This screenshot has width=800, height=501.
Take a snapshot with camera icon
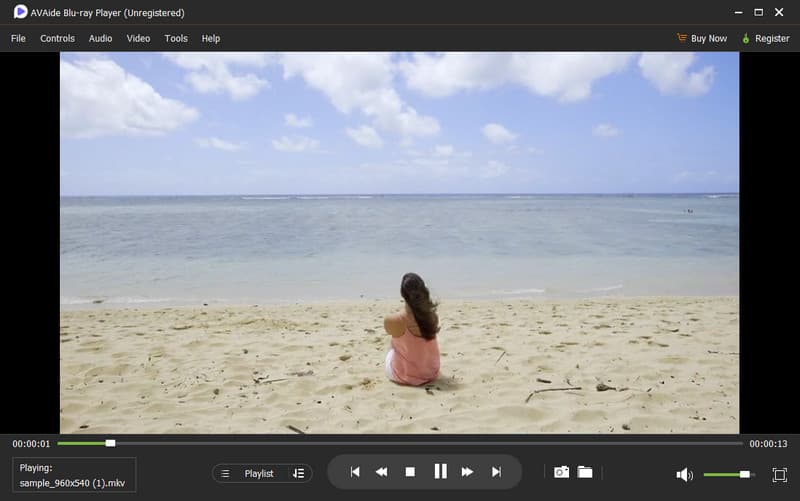pyautogui.click(x=561, y=472)
